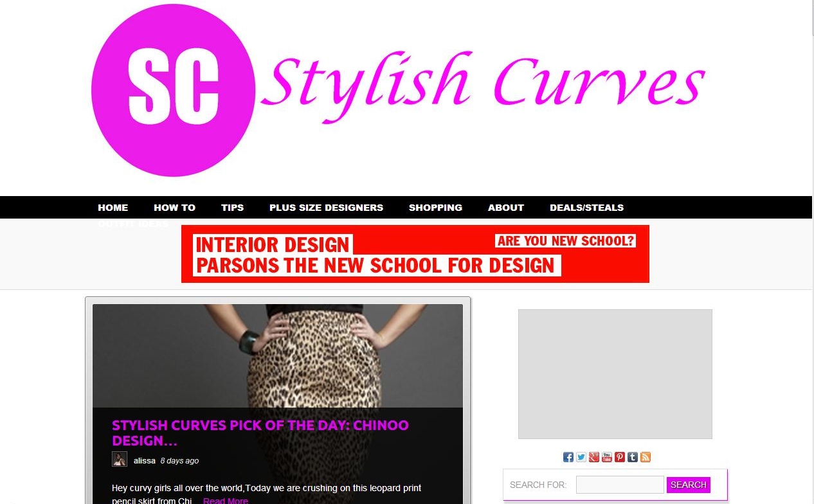The width and height of the screenshot is (814, 504).
Task: Open the Tumblr social icon
Action: click(x=633, y=457)
